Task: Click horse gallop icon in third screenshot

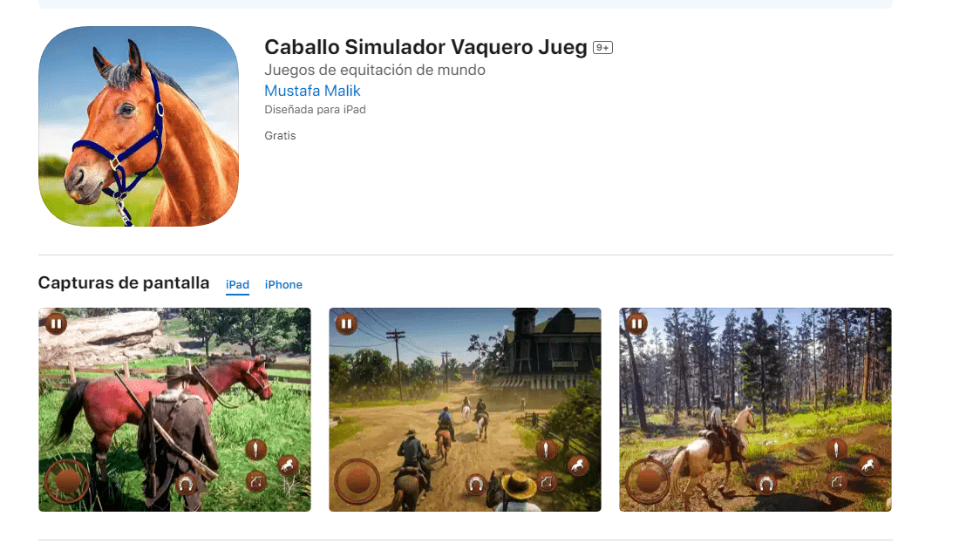Action: tap(868, 465)
